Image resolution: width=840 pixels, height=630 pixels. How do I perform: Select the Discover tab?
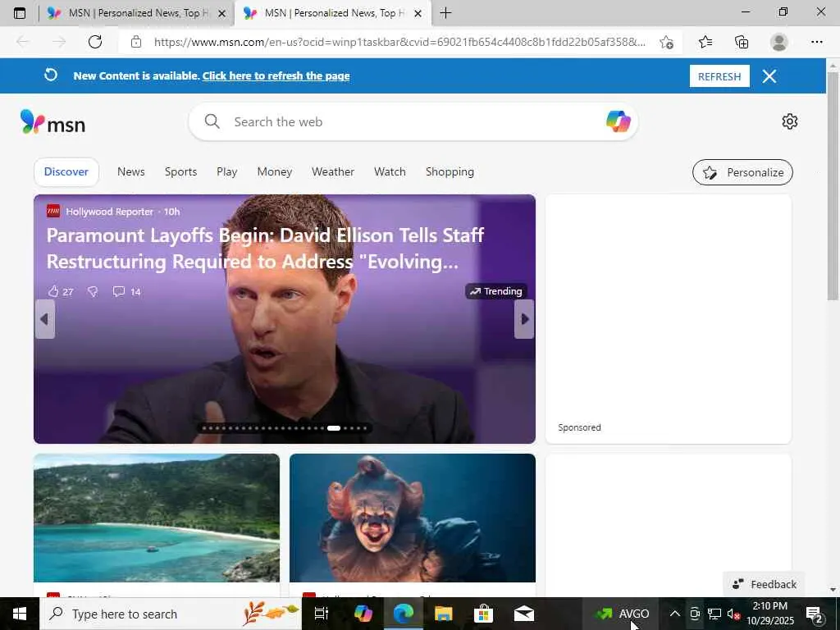click(66, 172)
